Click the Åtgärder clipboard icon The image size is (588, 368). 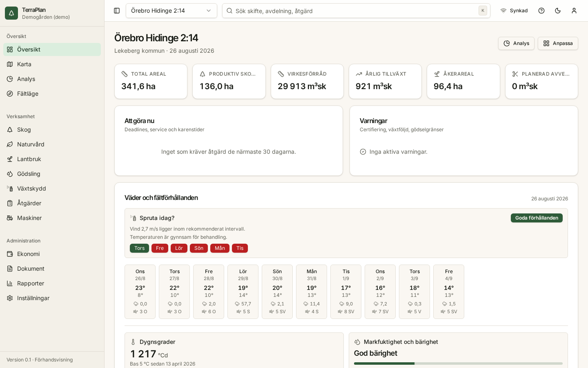(10, 203)
